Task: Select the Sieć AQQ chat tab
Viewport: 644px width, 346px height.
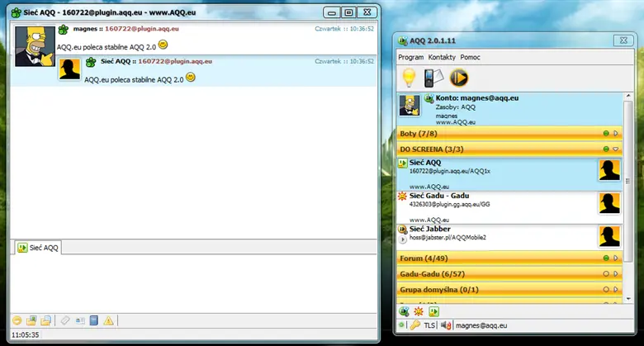Action: (x=38, y=248)
